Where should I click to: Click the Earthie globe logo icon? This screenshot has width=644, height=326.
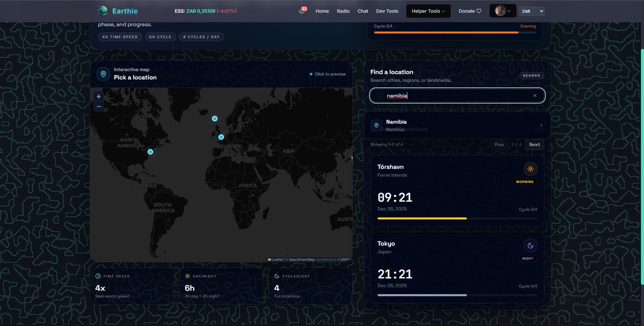(x=103, y=11)
